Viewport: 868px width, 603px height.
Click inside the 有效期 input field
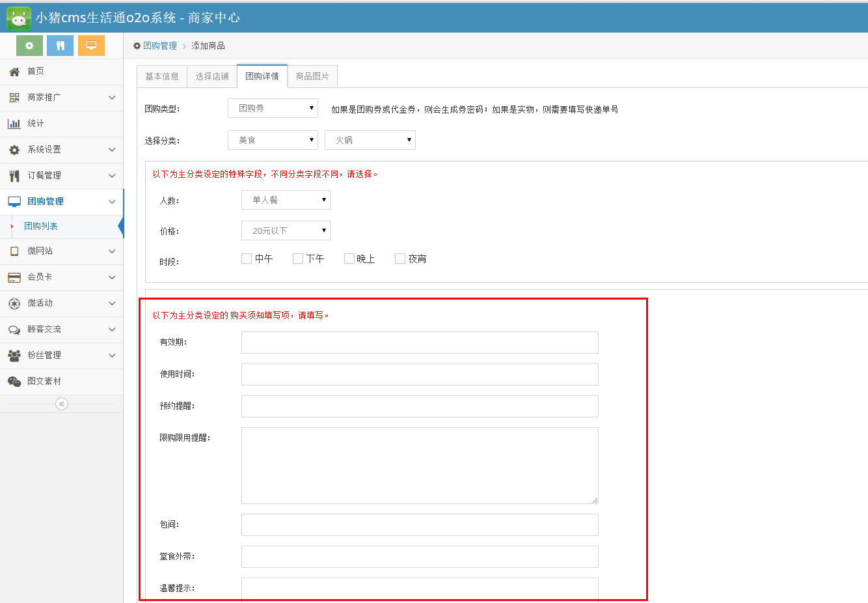point(420,343)
